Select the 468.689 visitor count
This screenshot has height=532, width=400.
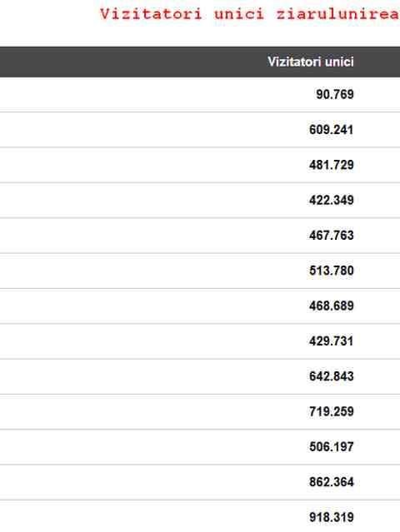tap(332, 306)
